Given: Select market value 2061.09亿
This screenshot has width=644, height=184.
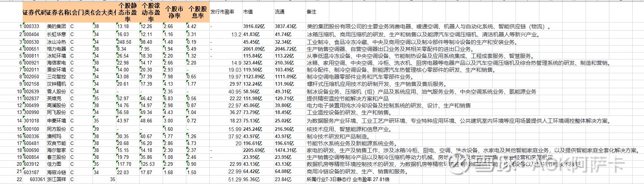Looking at the screenshot, I should [254, 49].
